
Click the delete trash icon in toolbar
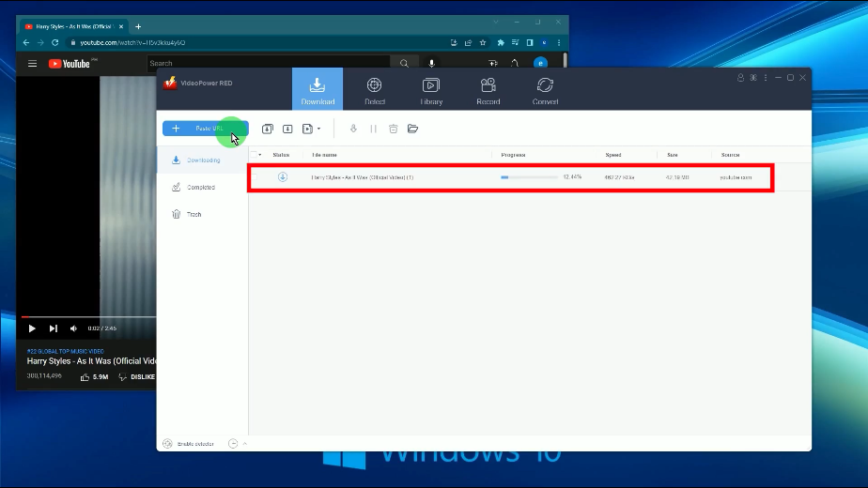393,129
